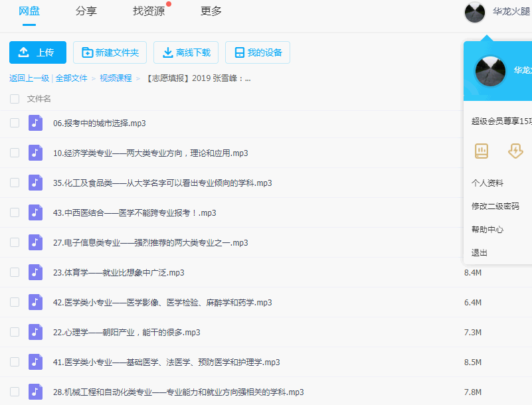Open file 27.电子信息类专业 mp3

tap(151, 242)
